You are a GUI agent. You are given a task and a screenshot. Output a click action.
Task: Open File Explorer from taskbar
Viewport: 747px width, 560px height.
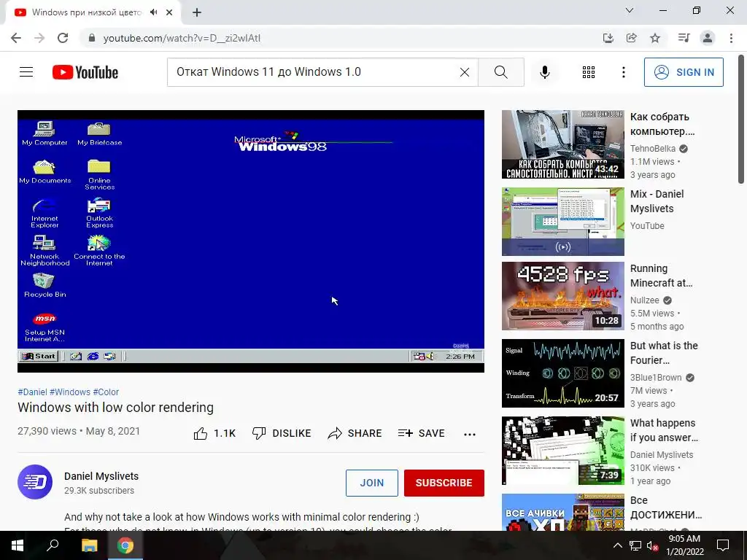pos(89,545)
